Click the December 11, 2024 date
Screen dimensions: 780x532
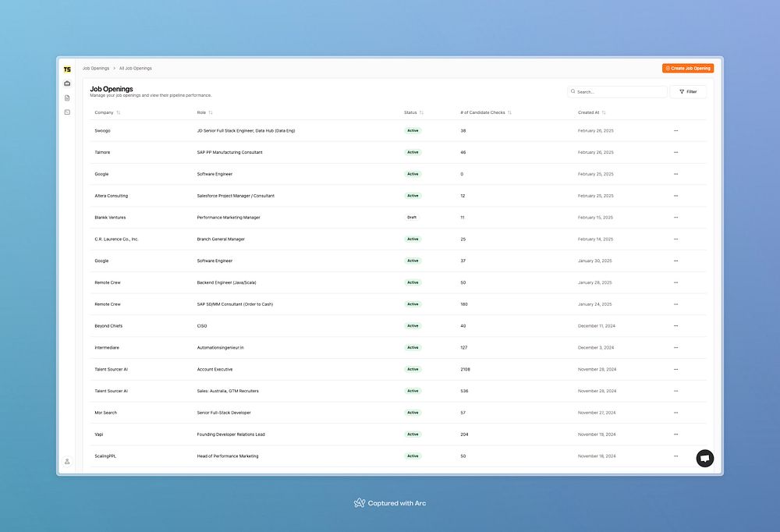(597, 326)
